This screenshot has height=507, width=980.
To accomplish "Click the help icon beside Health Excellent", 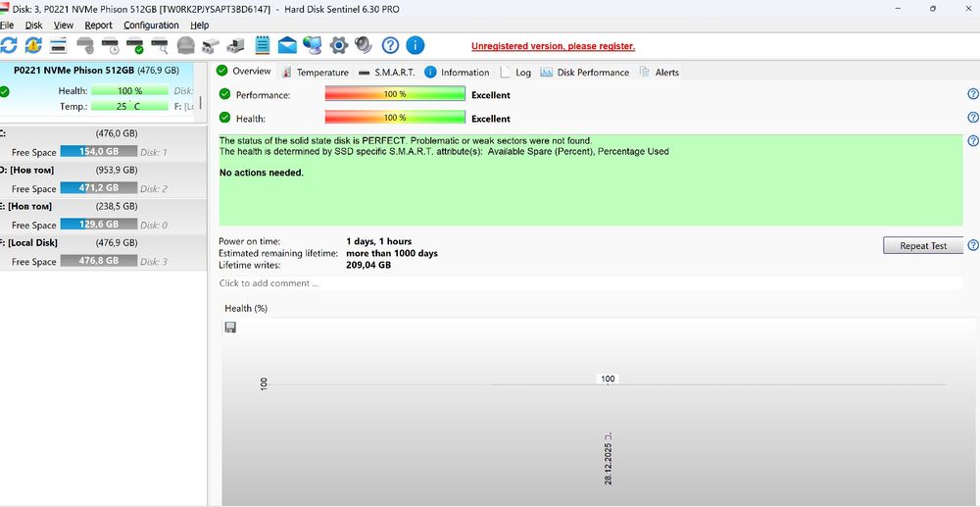I will click(x=973, y=117).
